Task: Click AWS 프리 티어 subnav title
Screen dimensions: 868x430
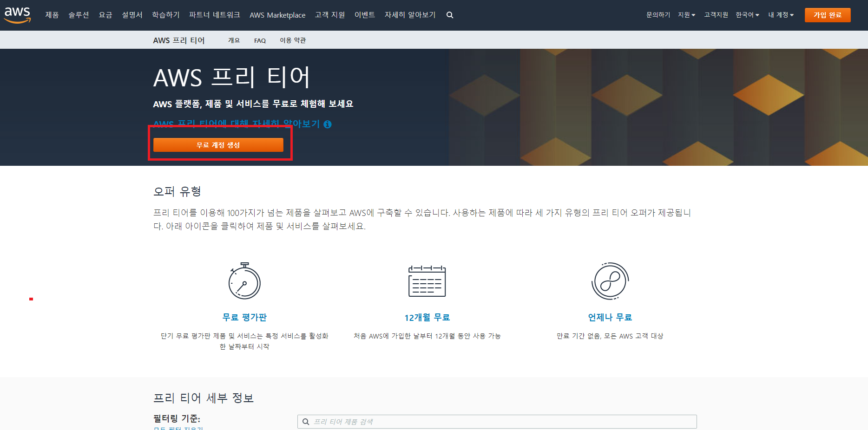Action: 179,40
